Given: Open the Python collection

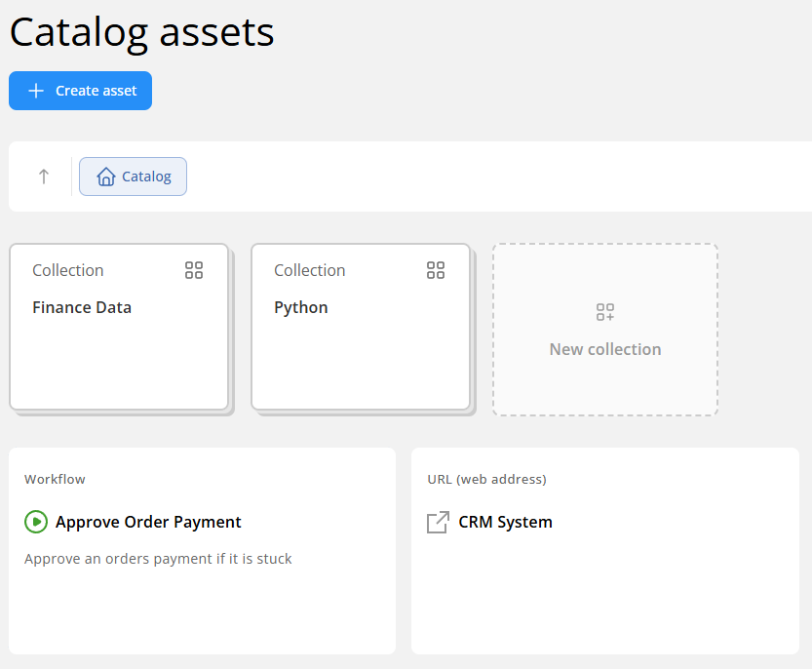Looking at the screenshot, I should click(x=300, y=307).
